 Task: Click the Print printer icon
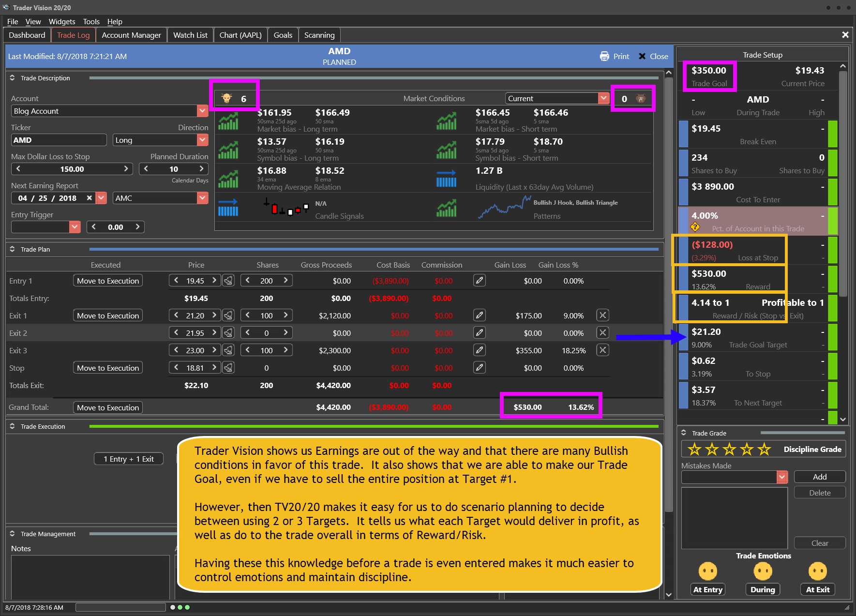point(604,56)
